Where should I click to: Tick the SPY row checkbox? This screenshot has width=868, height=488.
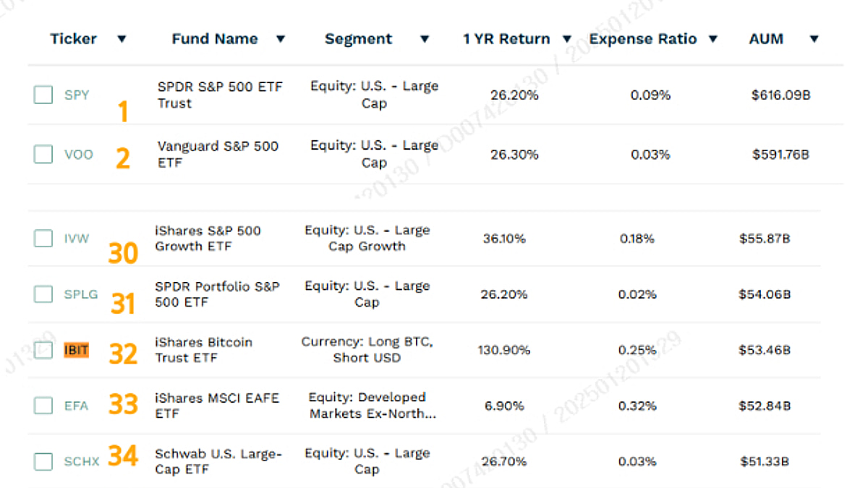point(43,95)
